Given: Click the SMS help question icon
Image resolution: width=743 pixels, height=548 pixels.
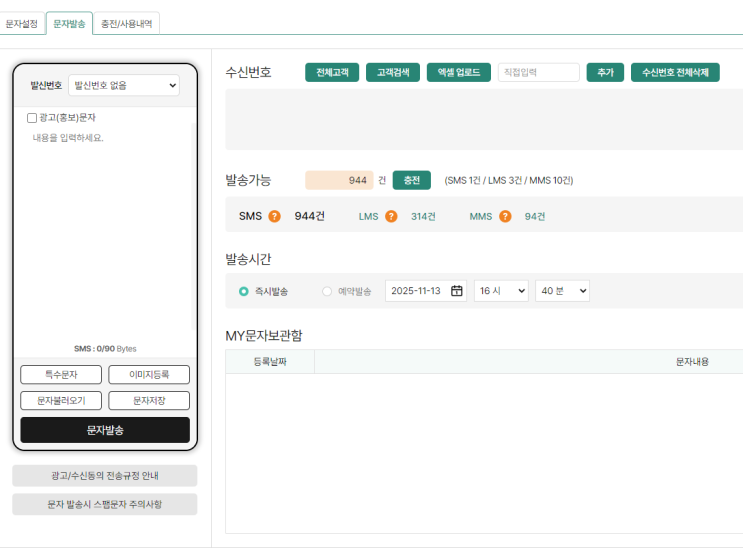Looking at the screenshot, I should tap(274, 217).
